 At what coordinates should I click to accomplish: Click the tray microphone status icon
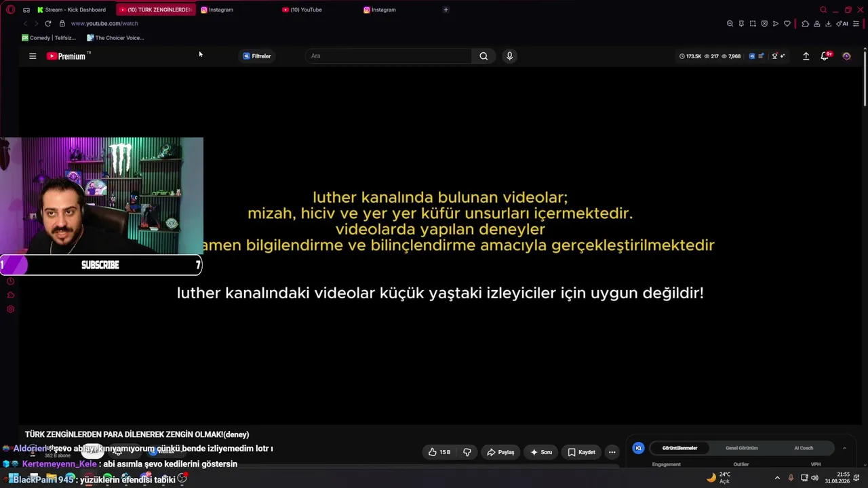[x=791, y=478]
